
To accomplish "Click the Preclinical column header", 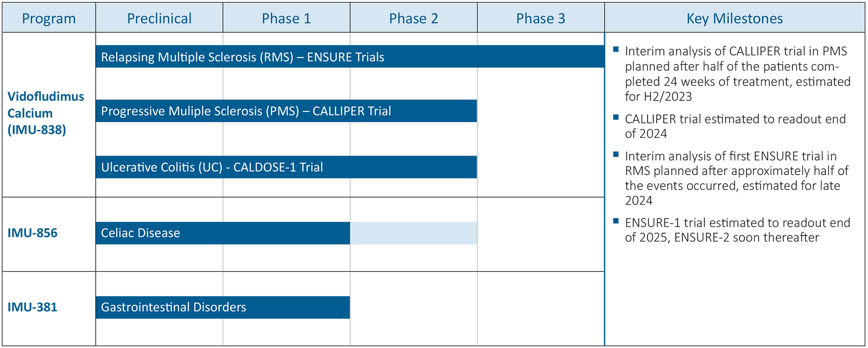I will (159, 19).
